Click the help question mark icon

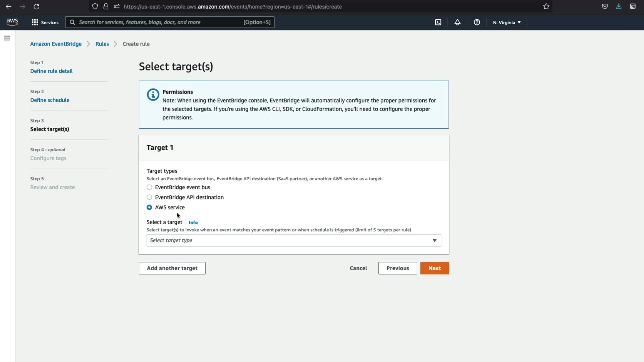click(477, 22)
